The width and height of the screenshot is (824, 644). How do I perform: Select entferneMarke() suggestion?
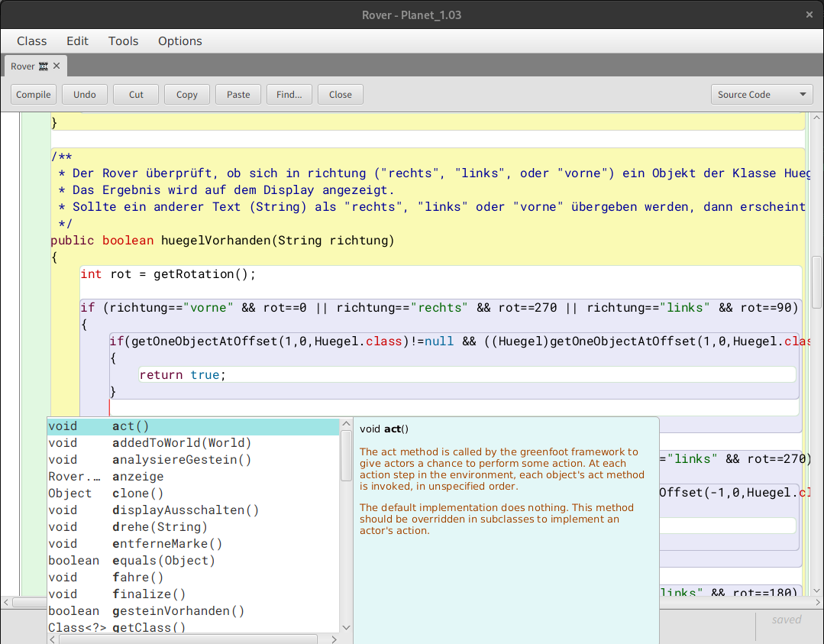[x=193, y=544]
